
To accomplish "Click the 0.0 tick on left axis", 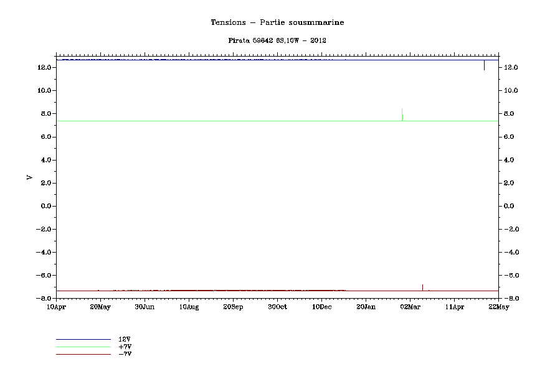I will [x=45, y=206].
